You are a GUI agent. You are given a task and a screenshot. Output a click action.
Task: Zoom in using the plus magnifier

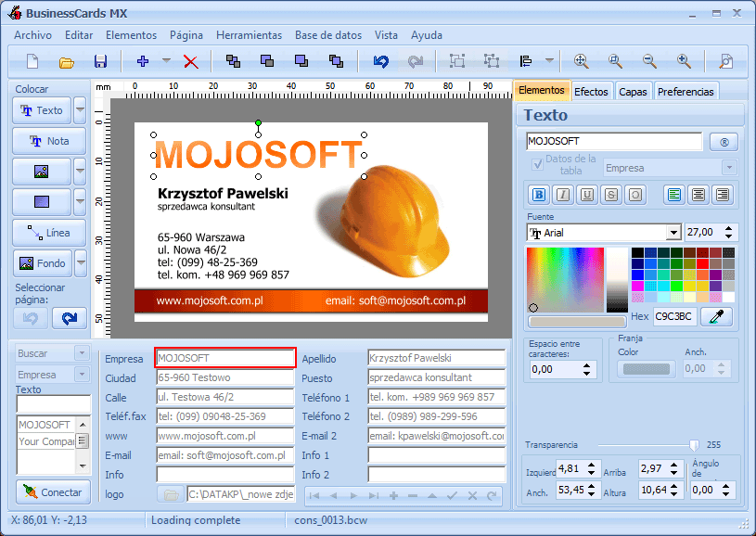(684, 61)
